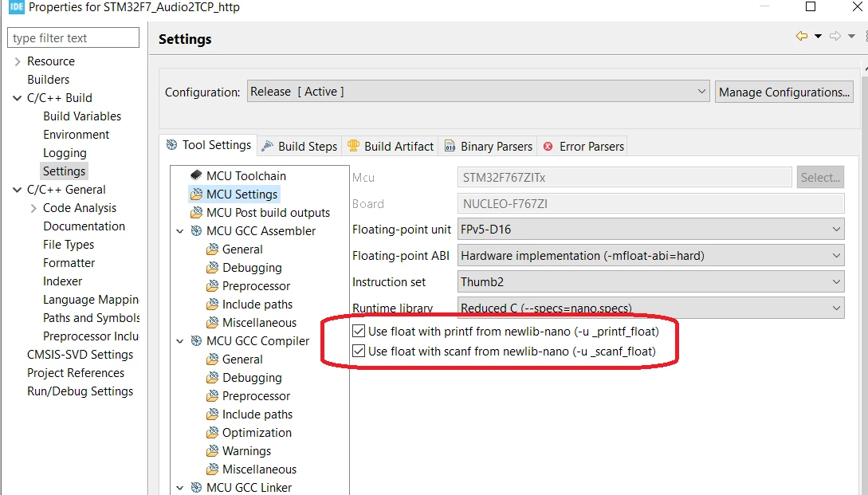
Task: Click the back navigation arrow icon
Action: coord(802,37)
